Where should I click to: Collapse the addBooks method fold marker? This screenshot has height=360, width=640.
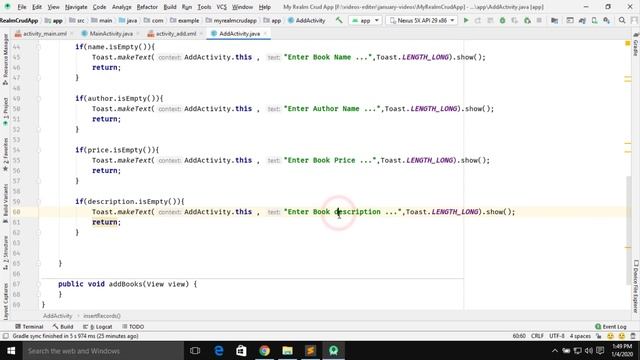tap(39, 284)
